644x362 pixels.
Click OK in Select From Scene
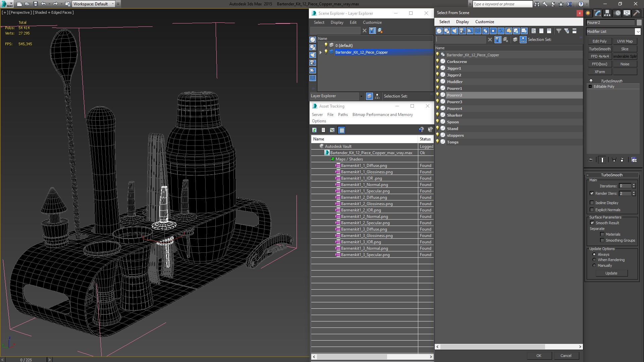coord(539,356)
